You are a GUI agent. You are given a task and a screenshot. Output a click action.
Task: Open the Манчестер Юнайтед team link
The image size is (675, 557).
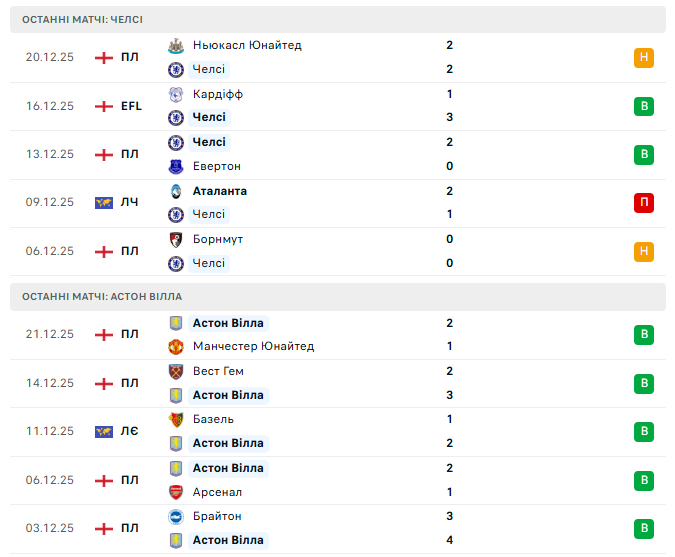(x=253, y=347)
